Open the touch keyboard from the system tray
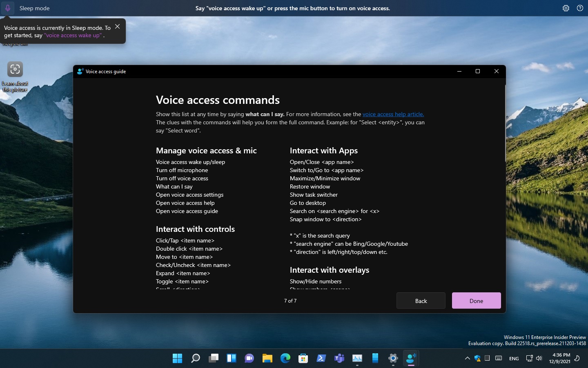 [x=498, y=359]
